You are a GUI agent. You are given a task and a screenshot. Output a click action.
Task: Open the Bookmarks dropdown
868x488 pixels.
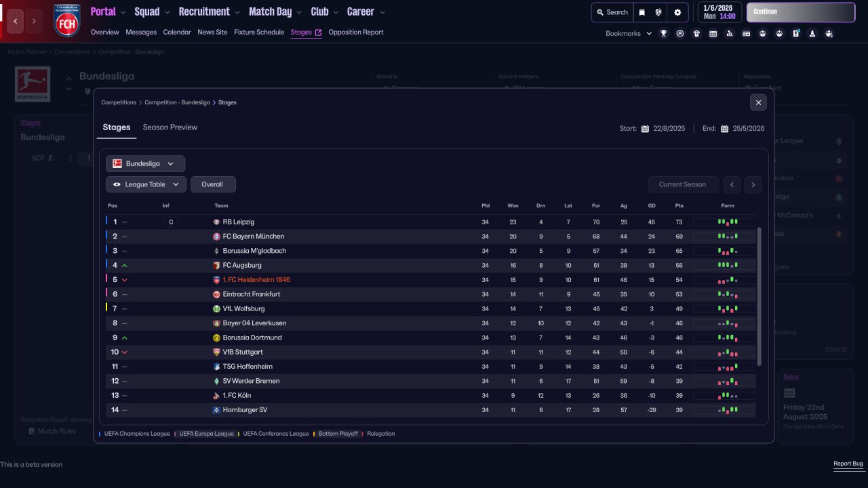point(629,33)
